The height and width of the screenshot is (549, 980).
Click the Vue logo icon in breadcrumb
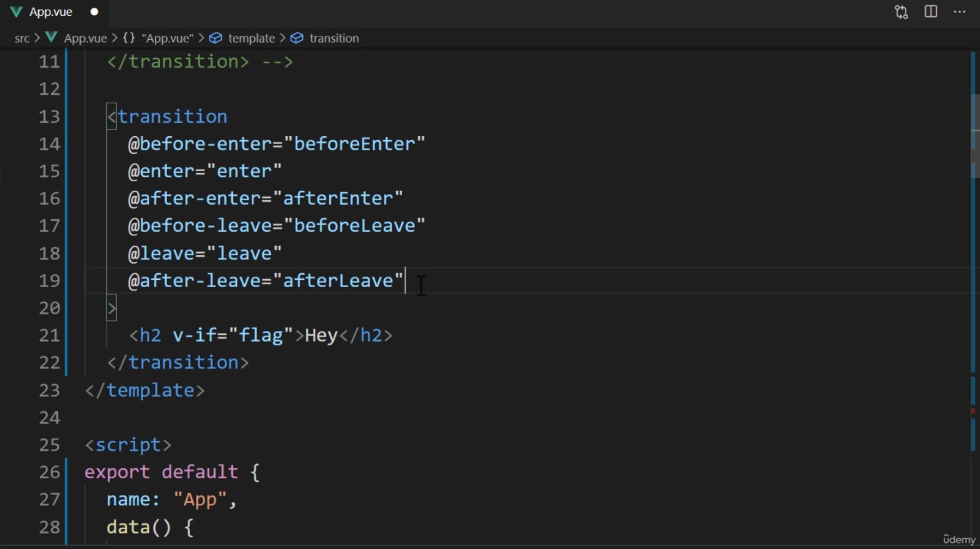click(x=51, y=38)
